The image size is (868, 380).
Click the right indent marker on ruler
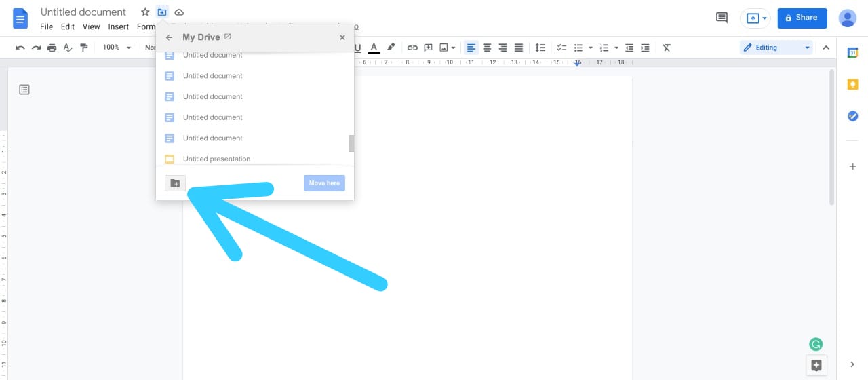tap(578, 62)
